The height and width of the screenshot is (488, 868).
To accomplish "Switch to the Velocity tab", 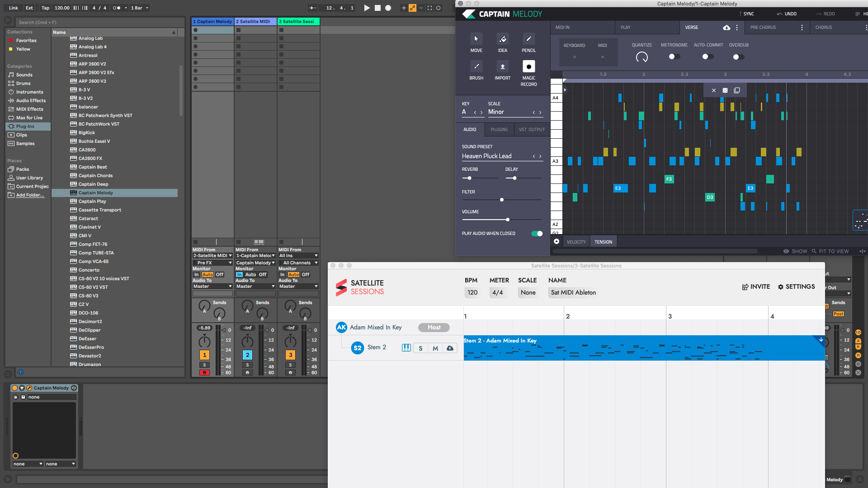I will 576,242.
